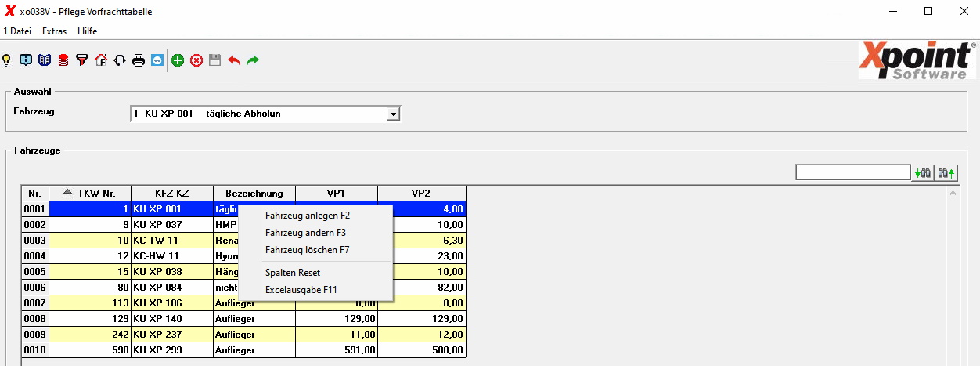
Task: Select the cell KU XP 001
Action: (172, 209)
